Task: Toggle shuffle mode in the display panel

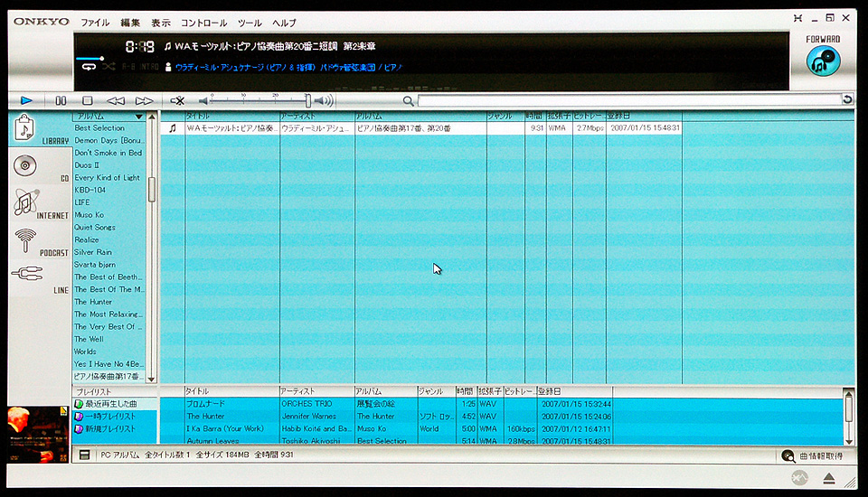Action: [x=108, y=66]
